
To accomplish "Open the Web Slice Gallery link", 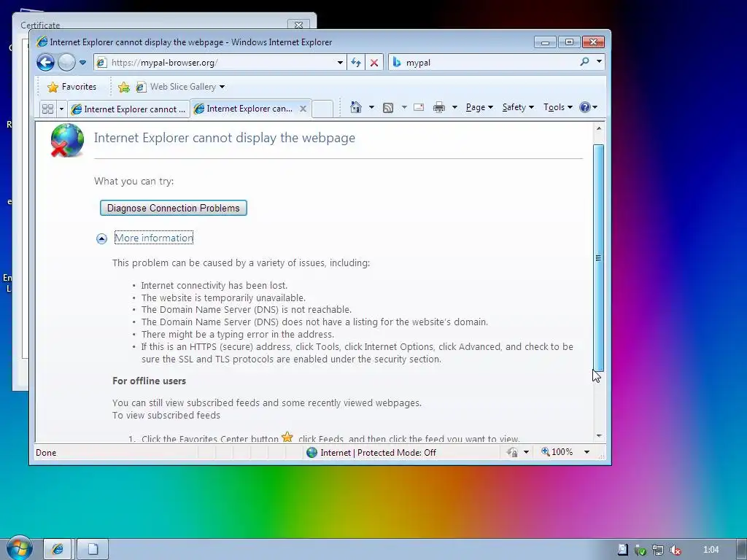I will tap(177, 87).
